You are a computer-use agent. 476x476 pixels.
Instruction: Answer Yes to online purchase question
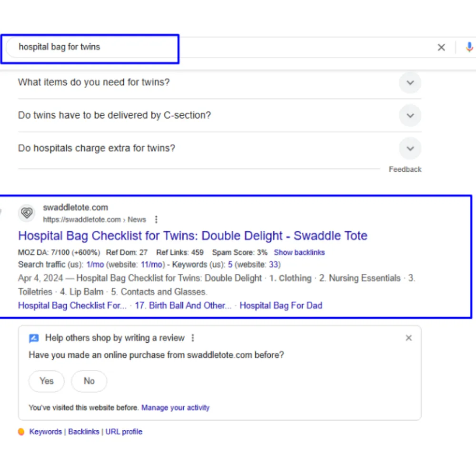point(47,381)
